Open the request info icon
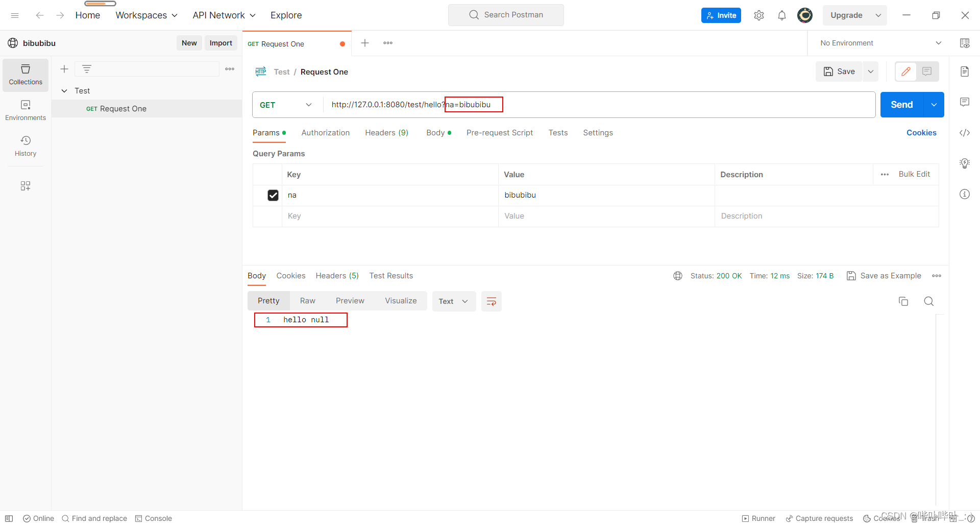The height and width of the screenshot is (526, 980). coord(965,194)
